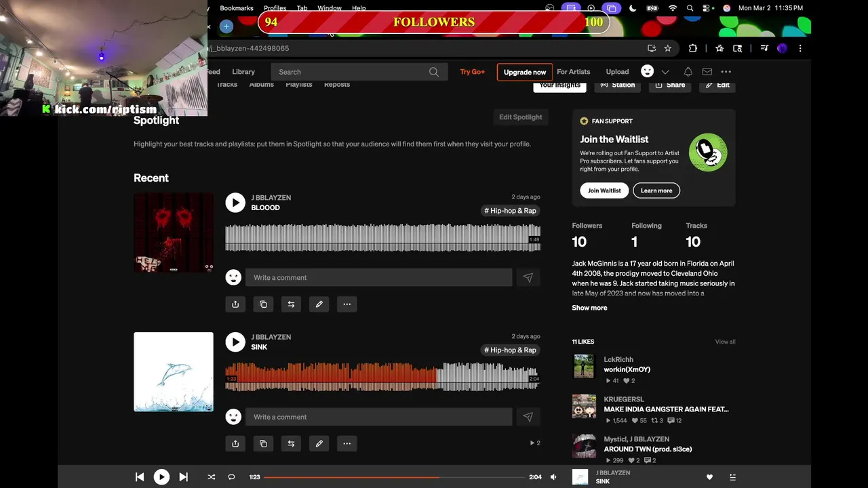Viewport: 868px width, 488px height.
Task: Go to Upload page
Action: tap(617, 72)
